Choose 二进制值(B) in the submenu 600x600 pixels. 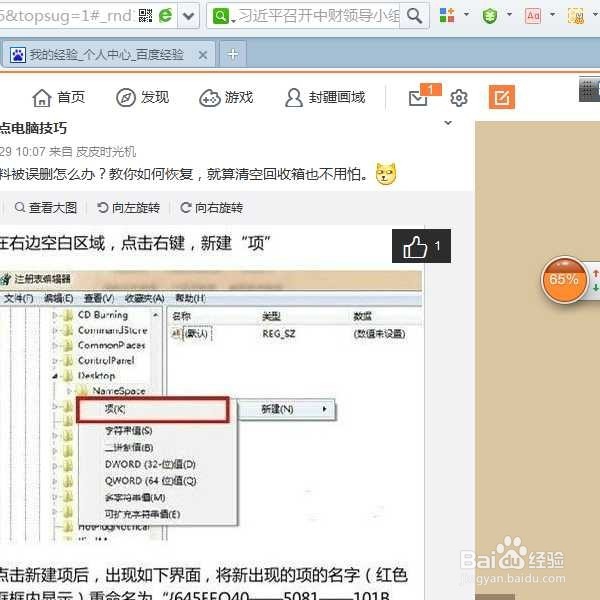[129, 447]
